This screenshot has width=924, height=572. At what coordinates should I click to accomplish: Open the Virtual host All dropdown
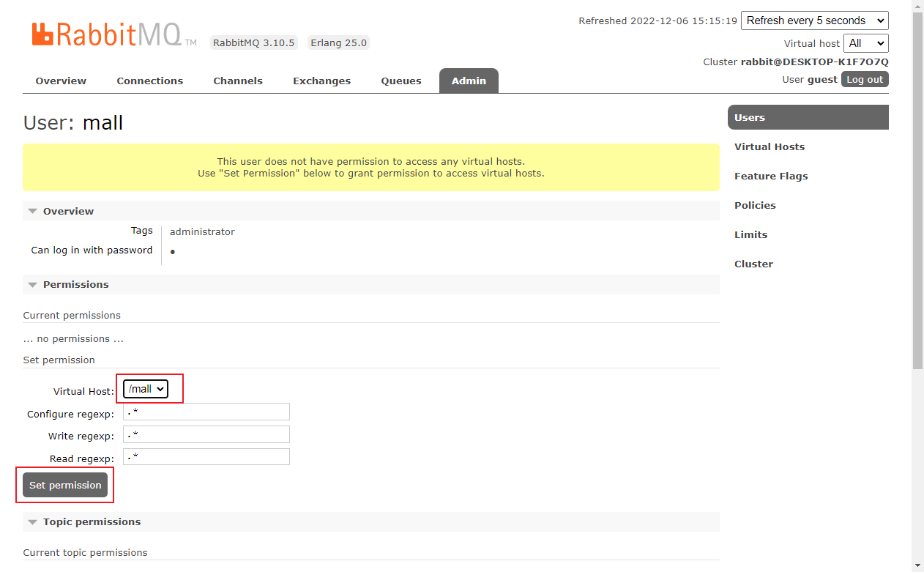866,43
